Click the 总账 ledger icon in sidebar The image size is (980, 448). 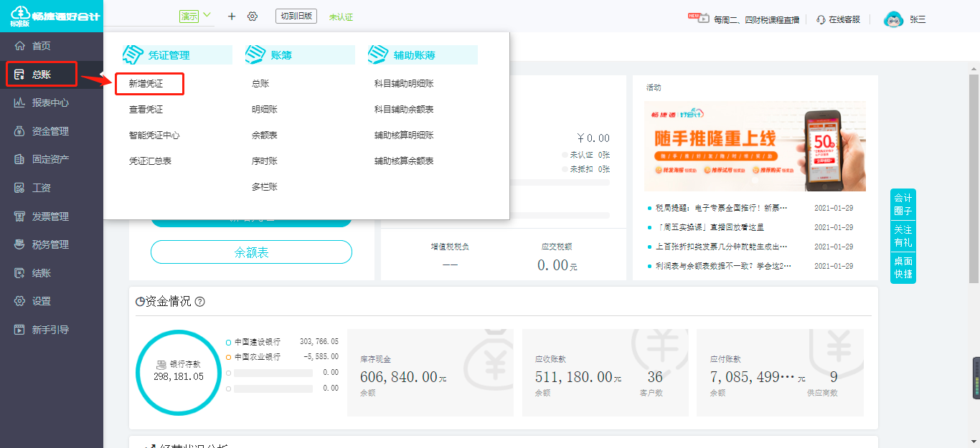pos(19,75)
